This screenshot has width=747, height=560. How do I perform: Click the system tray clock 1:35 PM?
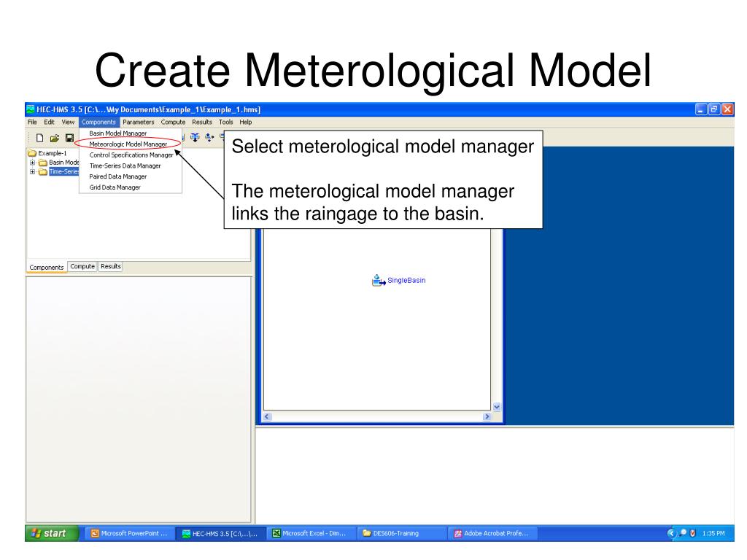[713, 533]
